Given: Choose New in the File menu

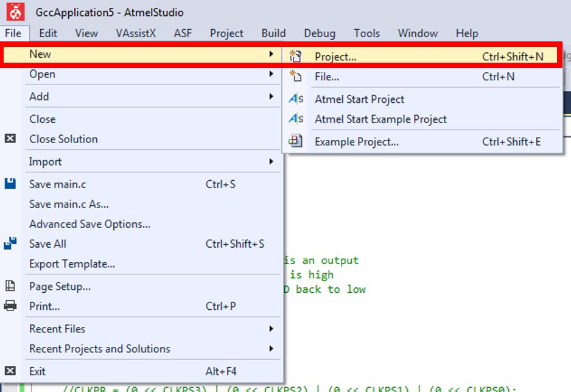Looking at the screenshot, I should (142, 54).
